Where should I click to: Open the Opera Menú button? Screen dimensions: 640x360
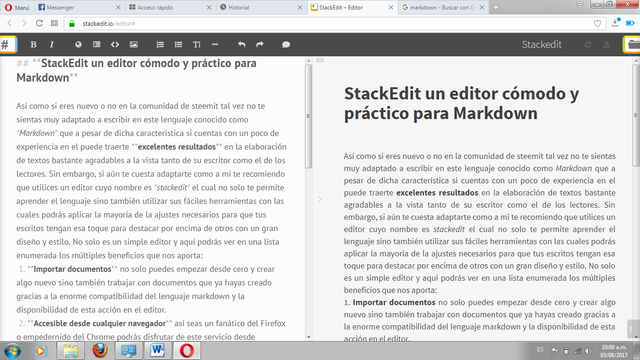(x=17, y=7)
